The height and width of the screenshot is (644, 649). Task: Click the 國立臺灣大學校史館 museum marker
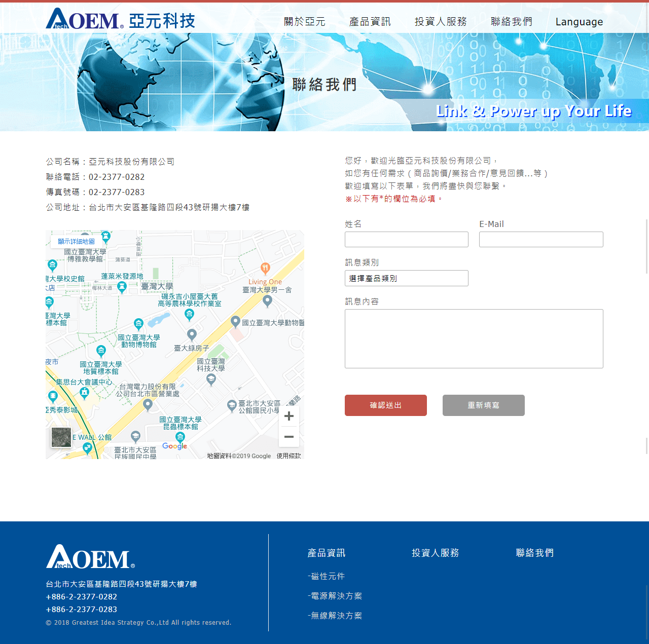click(x=53, y=265)
